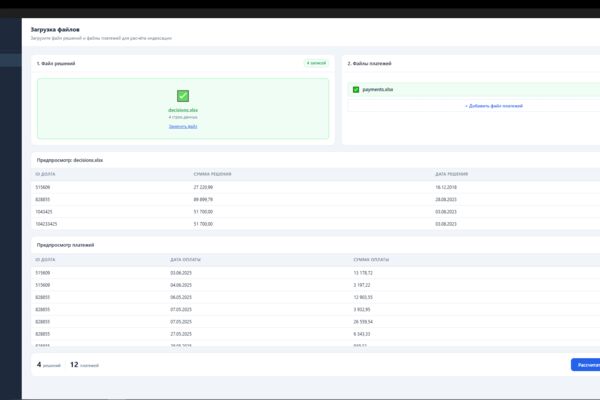Screen dimensions: 600x400
Task: Click the 'ДАТА ОПЛАТЫ' column header
Action: pos(185,260)
